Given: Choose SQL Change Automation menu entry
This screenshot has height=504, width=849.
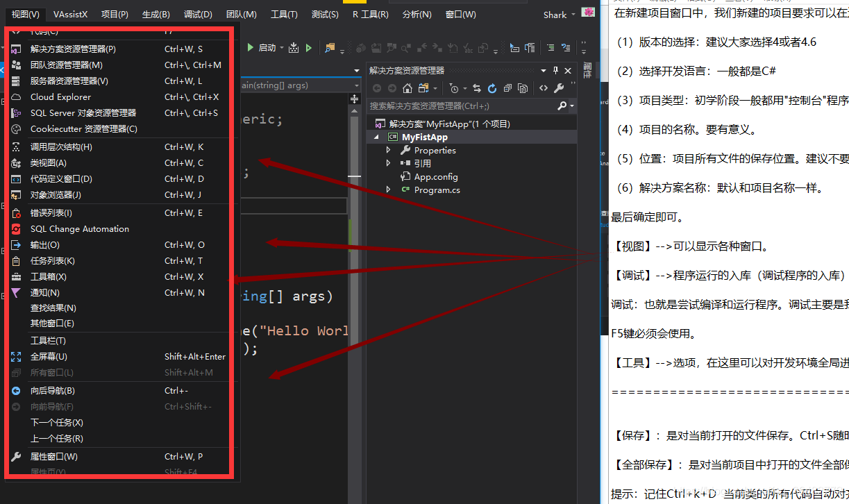Looking at the screenshot, I should 123,229.
